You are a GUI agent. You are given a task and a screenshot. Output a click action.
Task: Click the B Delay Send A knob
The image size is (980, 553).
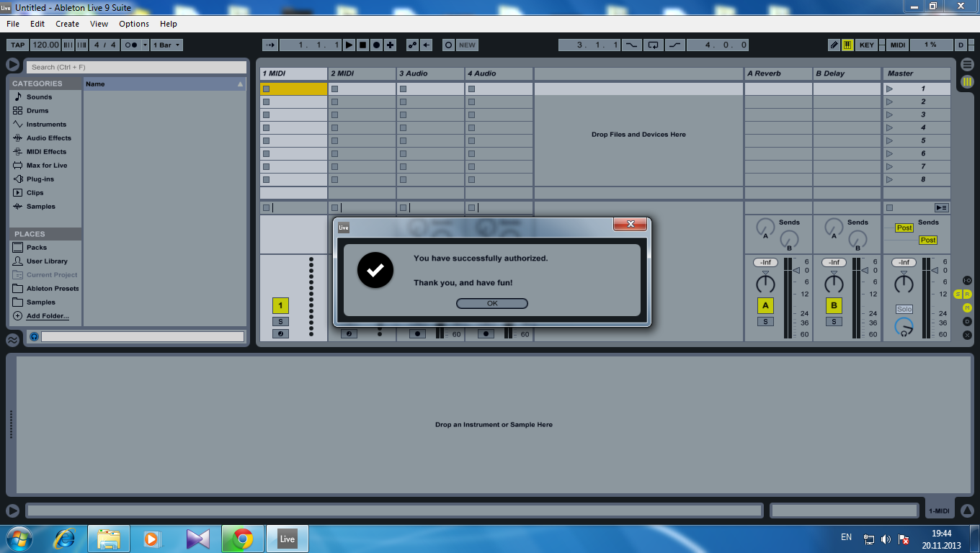coord(834,228)
